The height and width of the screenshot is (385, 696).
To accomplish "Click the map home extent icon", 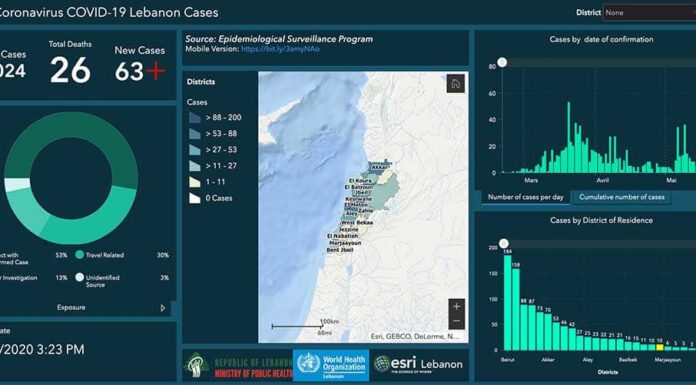I will click(455, 83).
